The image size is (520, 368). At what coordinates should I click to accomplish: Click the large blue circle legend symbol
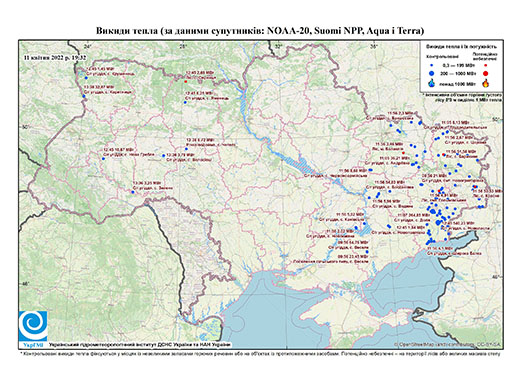tap(432, 73)
